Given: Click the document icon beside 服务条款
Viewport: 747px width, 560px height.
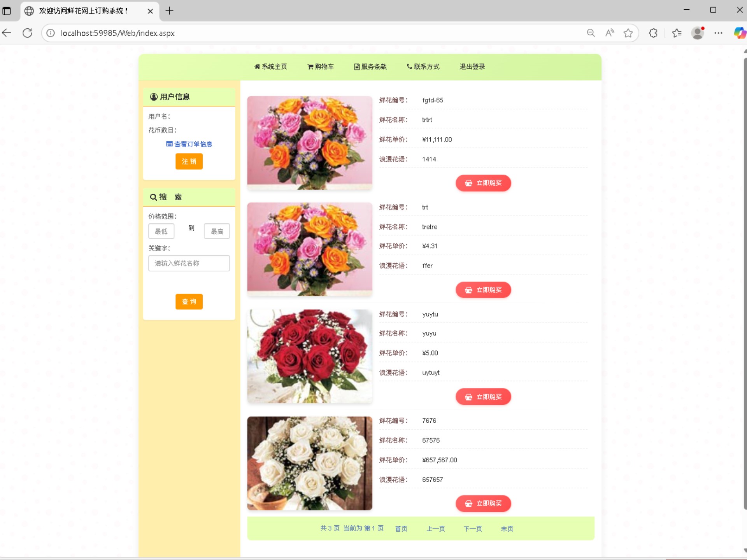Looking at the screenshot, I should tap(356, 66).
